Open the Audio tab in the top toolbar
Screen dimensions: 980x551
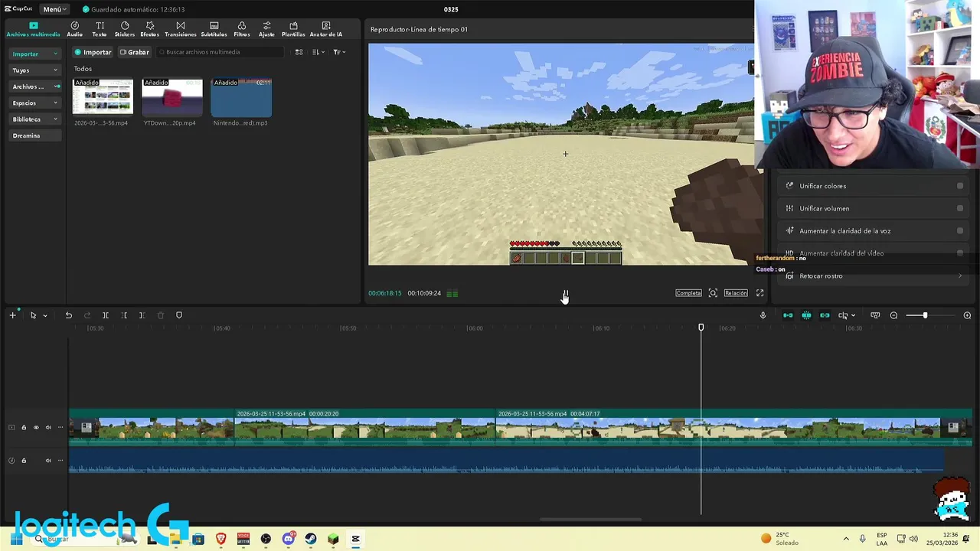74,29
